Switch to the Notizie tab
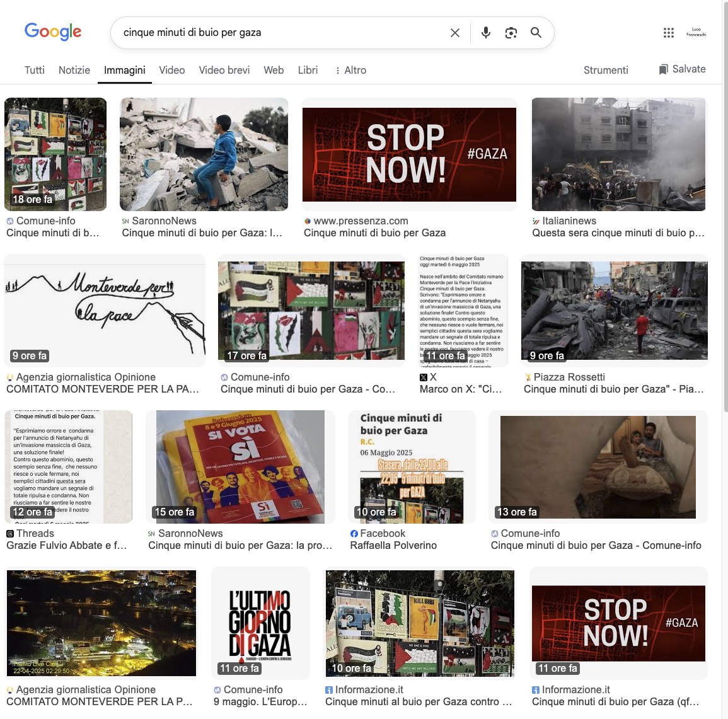The height and width of the screenshot is (719, 728). (74, 70)
